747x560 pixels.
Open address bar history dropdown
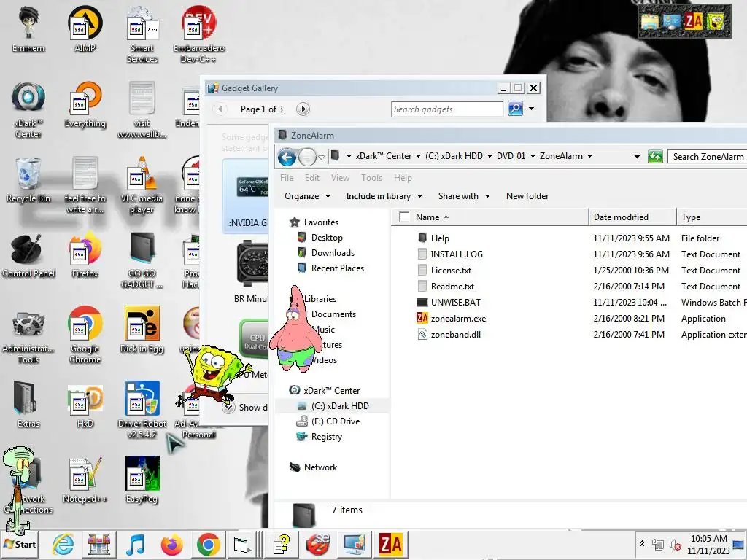637,157
